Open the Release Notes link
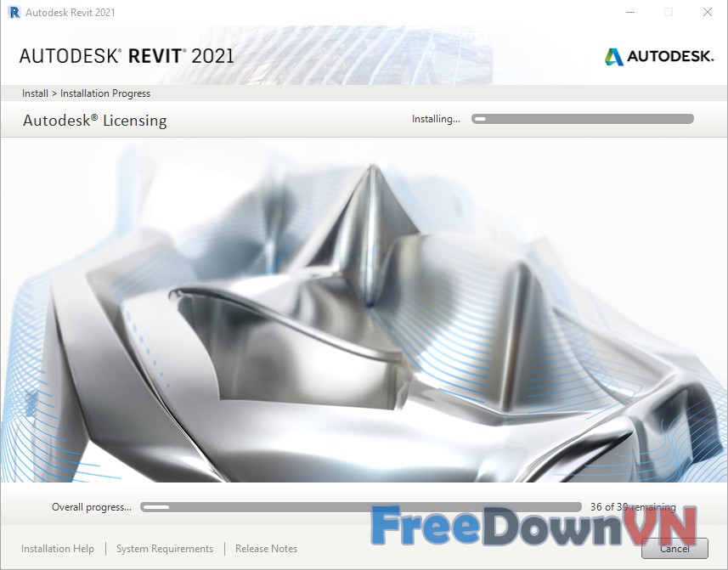The image size is (728, 570). 266,549
